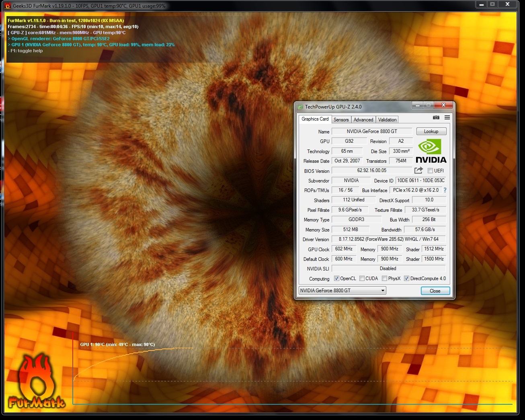Click the Driver Version field
The height and width of the screenshot is (420, 525).
(388, 239)
